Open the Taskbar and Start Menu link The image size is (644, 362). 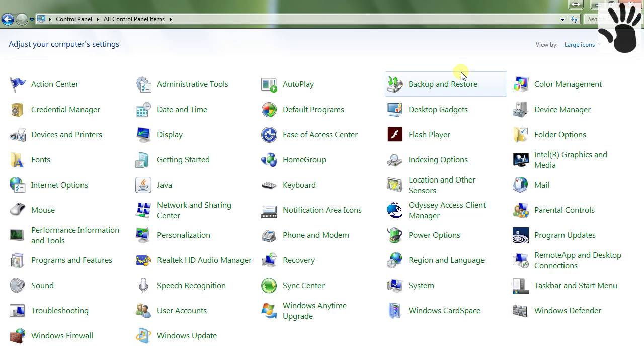click(576, 286)
